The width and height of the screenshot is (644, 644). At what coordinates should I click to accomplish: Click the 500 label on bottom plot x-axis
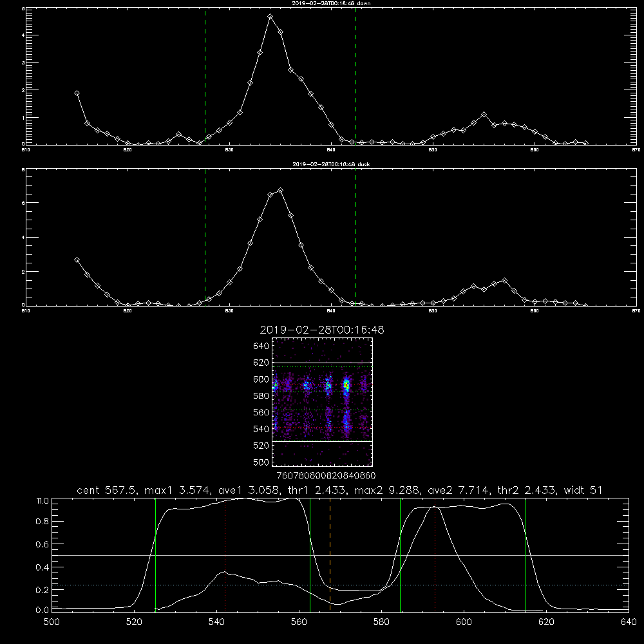pyautogui.click(x=52, y=622)
